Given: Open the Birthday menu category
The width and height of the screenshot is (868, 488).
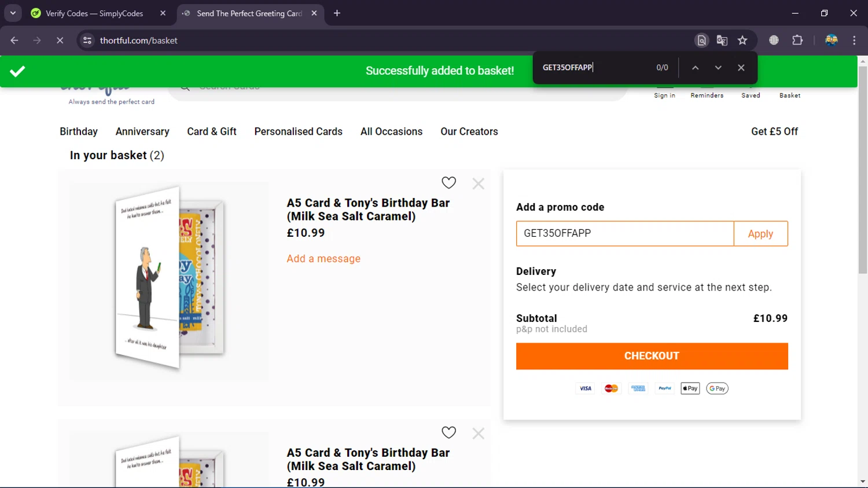Looking at the screenshot, I should (x=79, y=131).
